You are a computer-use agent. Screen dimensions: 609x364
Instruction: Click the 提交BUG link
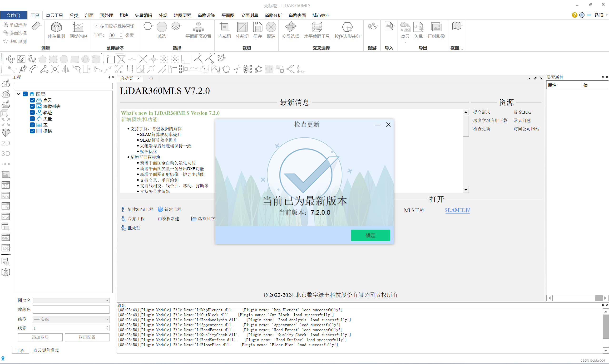click(523, 112)
